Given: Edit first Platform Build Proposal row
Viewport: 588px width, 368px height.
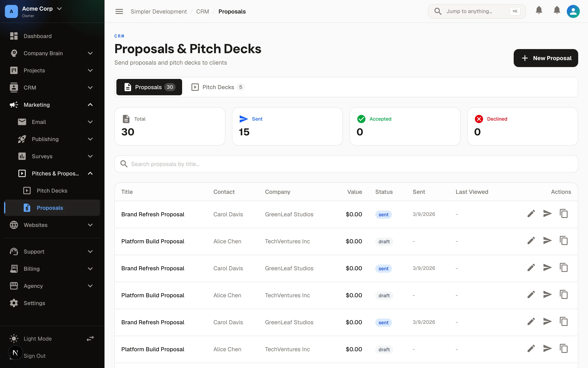Looking at the screenshot, I should point(531,241).
